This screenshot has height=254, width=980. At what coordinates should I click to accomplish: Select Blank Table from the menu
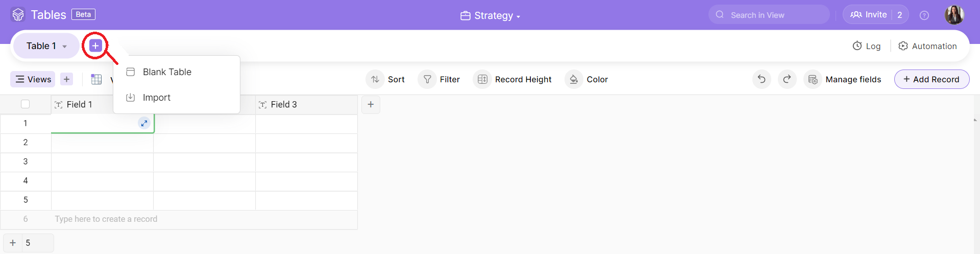click(x=167, y=72)
